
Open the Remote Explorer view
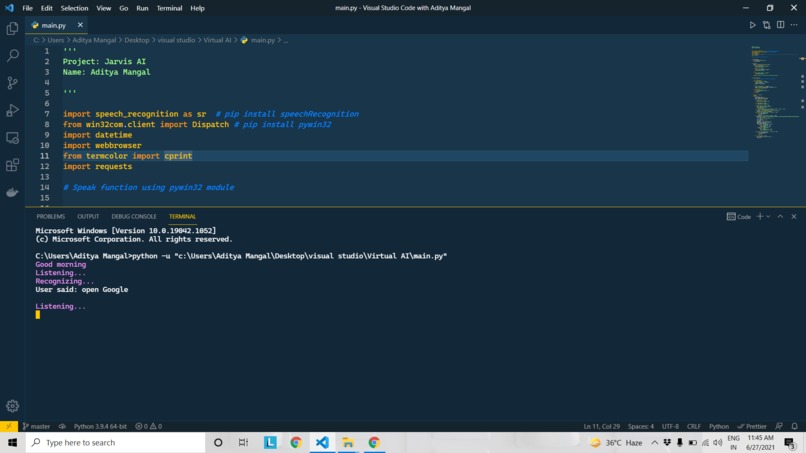pyautogui.click(x=12, y=138)
